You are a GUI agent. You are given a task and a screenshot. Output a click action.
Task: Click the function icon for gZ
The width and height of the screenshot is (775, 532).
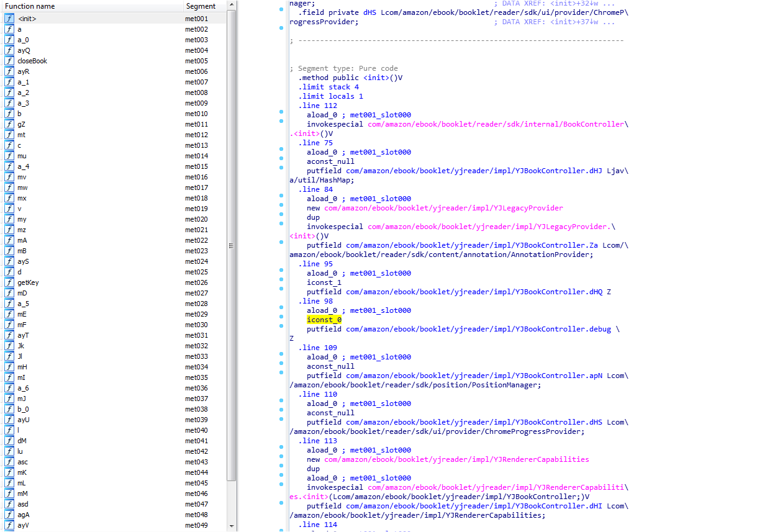[x=9, y=124]
